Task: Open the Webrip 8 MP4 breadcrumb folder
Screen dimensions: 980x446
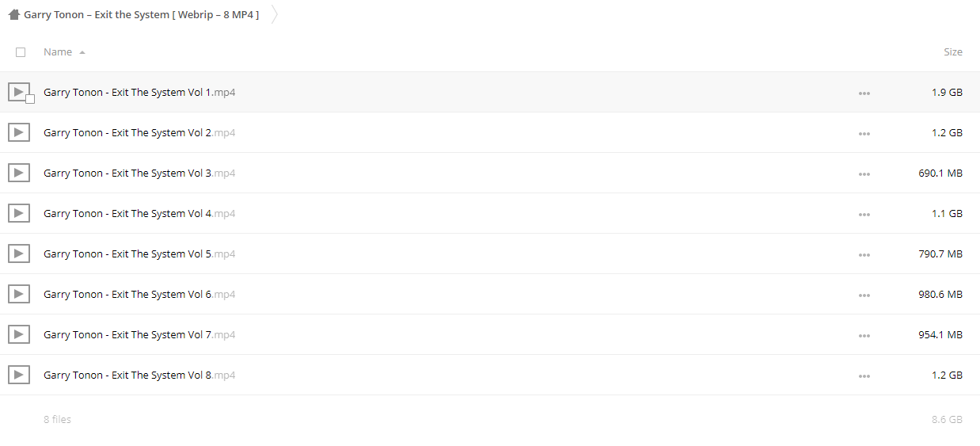Action: (x=141, y=14)
